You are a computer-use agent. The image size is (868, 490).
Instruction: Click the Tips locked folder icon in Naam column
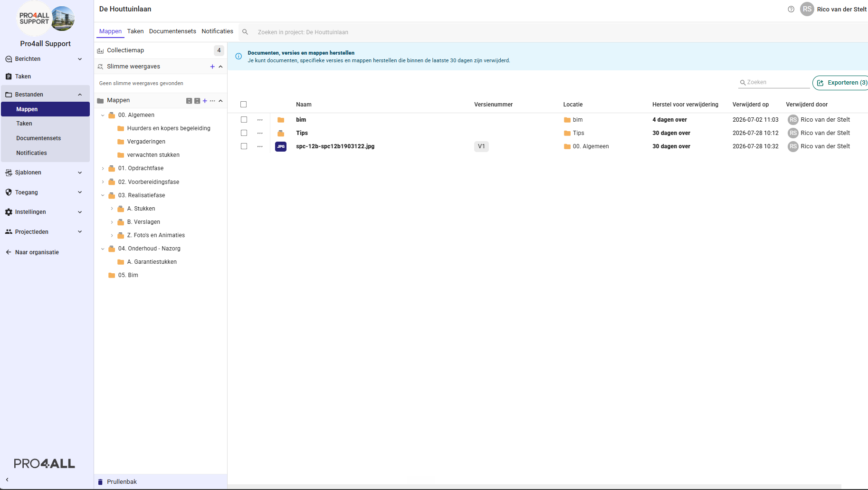point(281,133)
